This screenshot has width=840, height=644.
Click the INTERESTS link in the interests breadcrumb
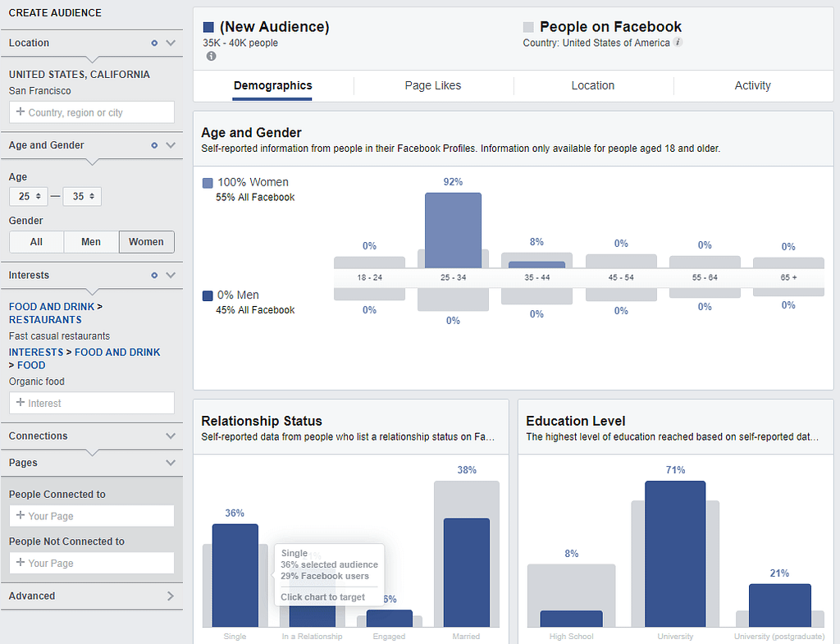[x=36, y=353]
